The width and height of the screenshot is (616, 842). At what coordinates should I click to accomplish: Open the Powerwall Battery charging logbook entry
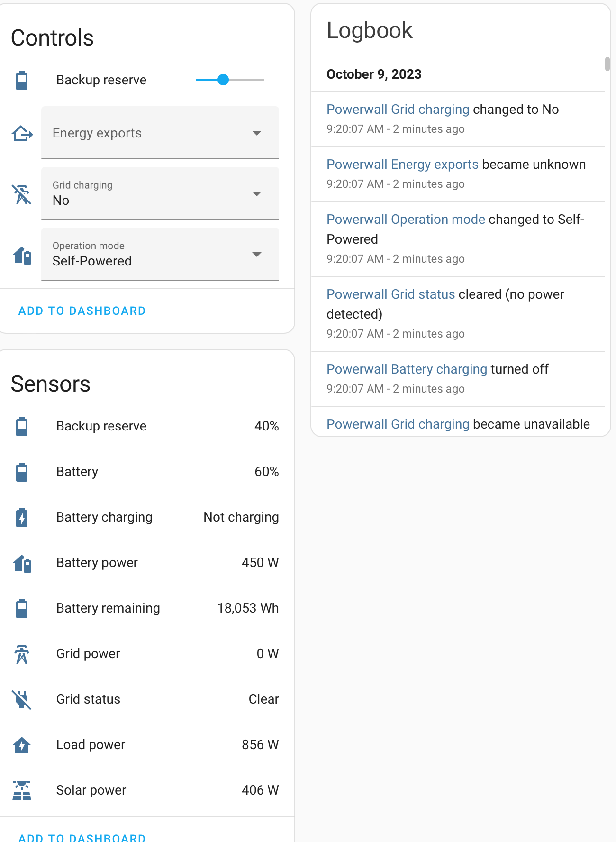coord(407,369)
